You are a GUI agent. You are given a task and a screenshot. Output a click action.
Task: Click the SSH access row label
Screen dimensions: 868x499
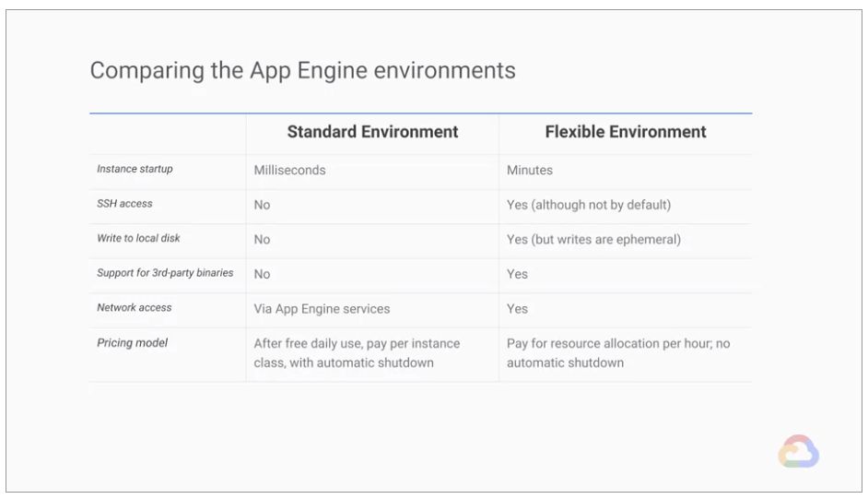coord(124,203)
